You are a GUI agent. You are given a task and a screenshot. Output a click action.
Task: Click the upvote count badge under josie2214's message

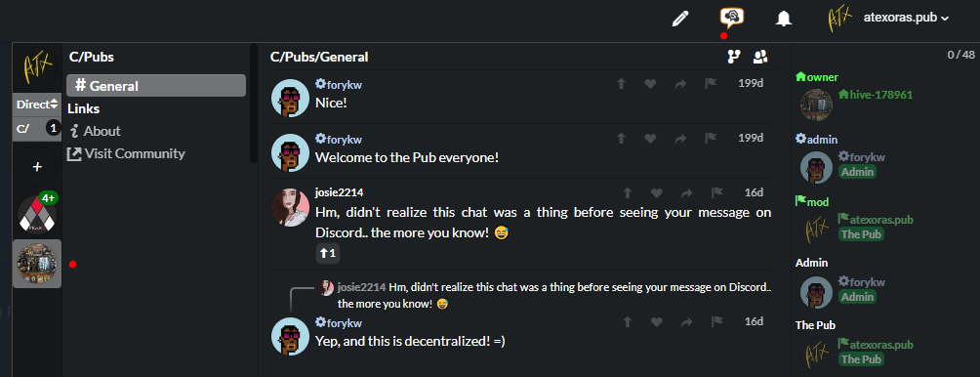pos(328,253)
